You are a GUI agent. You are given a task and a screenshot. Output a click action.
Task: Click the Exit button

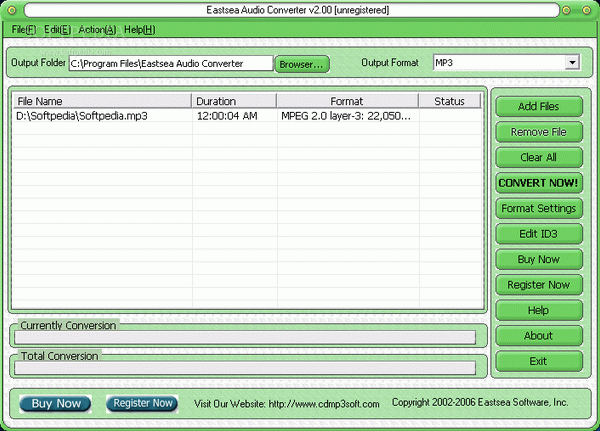click(539, 361)
